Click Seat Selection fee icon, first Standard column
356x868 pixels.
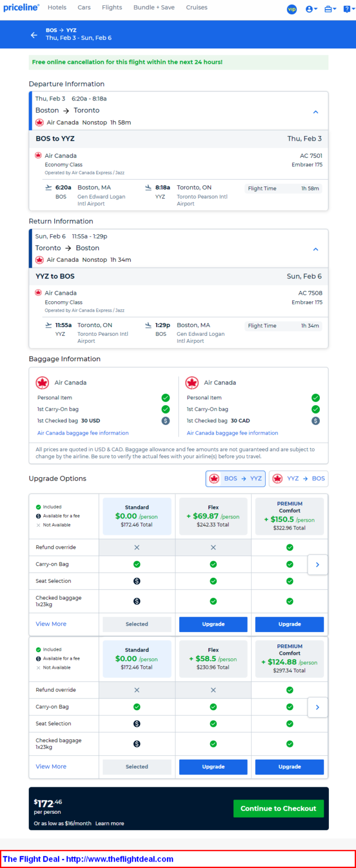pyautogui.click(x=137, y=581)
